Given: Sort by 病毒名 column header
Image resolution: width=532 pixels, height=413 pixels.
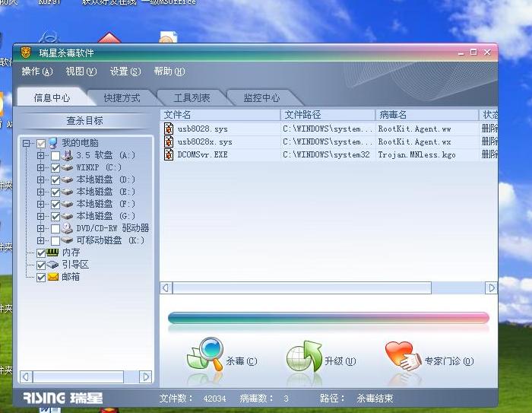Looking at the screenshot, I should [x=427, y=115].
